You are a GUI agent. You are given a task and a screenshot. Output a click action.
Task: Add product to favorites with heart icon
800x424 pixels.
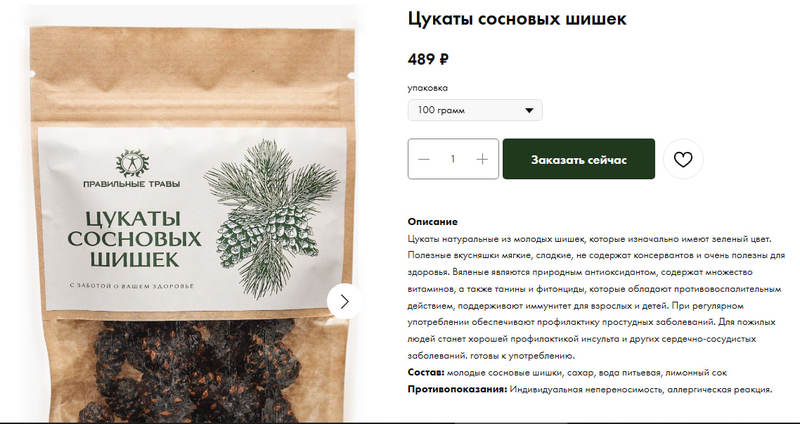[x=683, y=159]
